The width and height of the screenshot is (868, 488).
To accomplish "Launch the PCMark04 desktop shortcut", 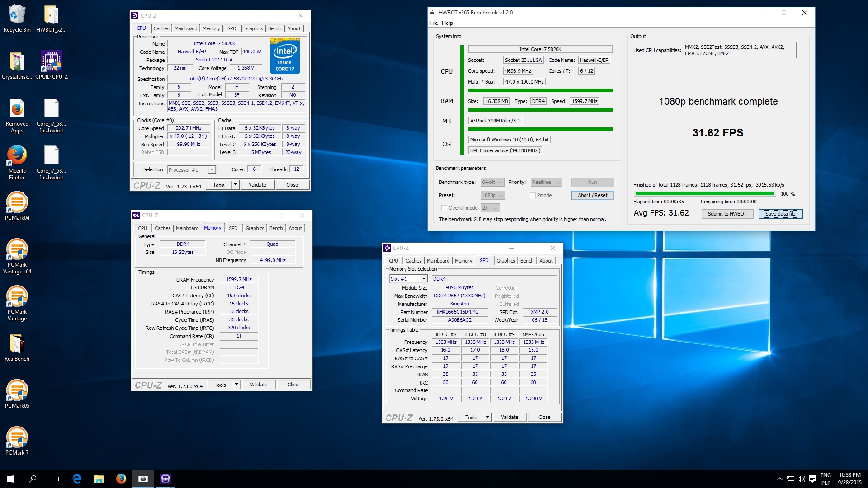I will pos(17,206).
